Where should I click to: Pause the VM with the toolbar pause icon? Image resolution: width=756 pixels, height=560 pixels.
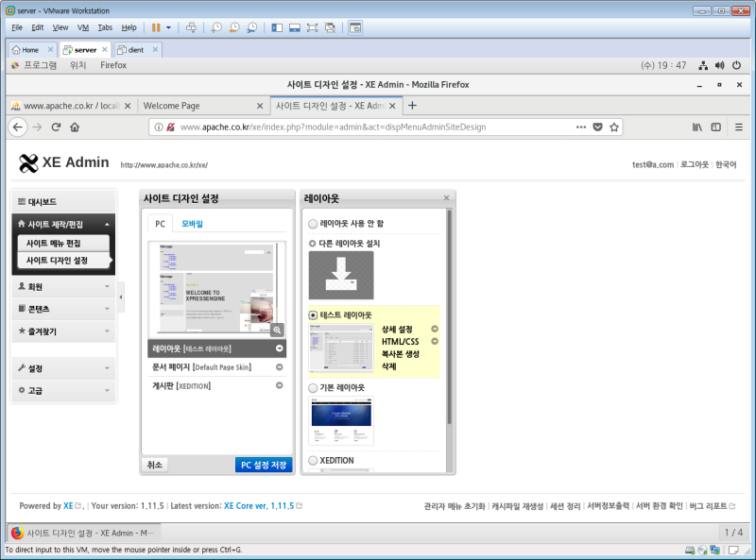(x=156, y=28)
